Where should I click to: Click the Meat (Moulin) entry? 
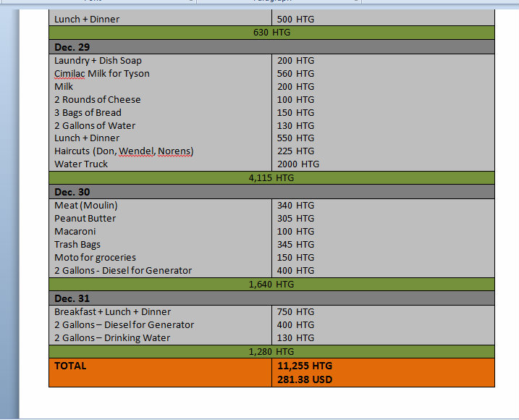[85, 206]
